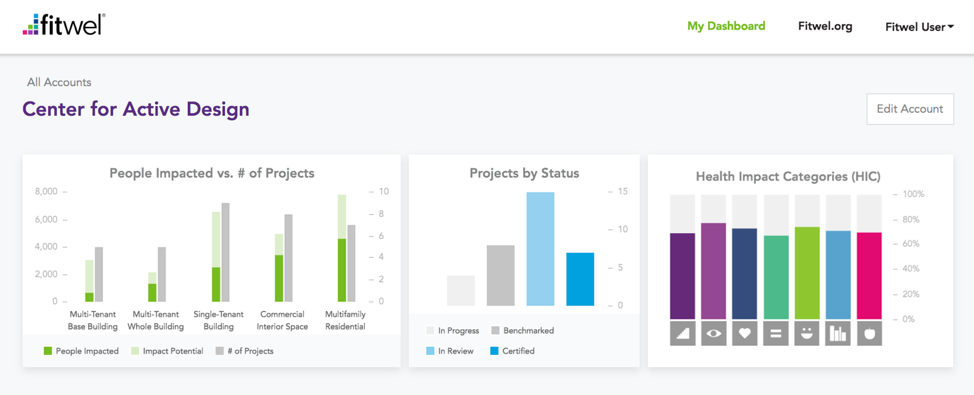
Task: Click the Fitwel logo
Action: click(63, 24)
